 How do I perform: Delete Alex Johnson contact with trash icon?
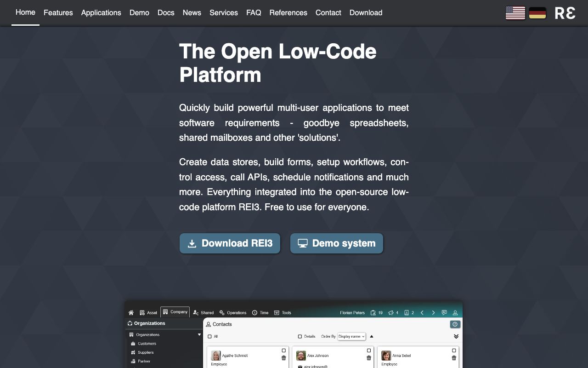tap(368, 358)
